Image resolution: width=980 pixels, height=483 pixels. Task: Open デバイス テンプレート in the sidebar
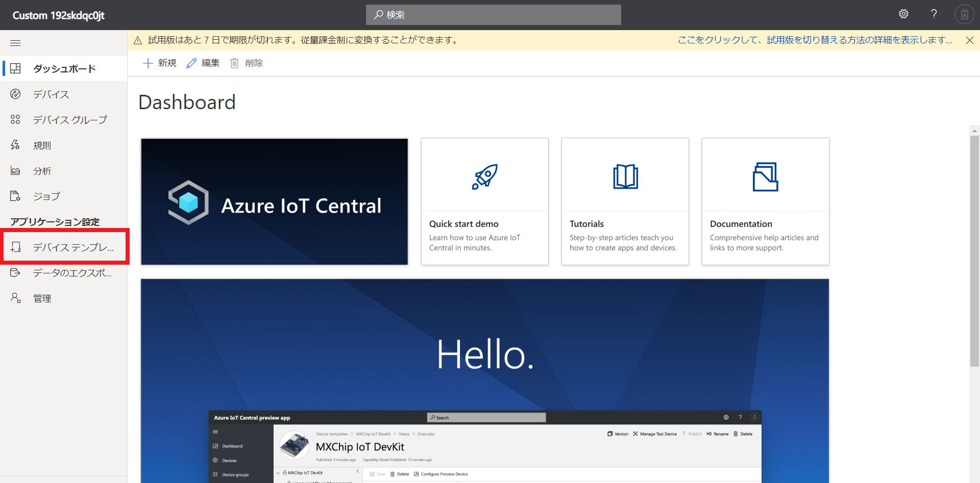64,247
